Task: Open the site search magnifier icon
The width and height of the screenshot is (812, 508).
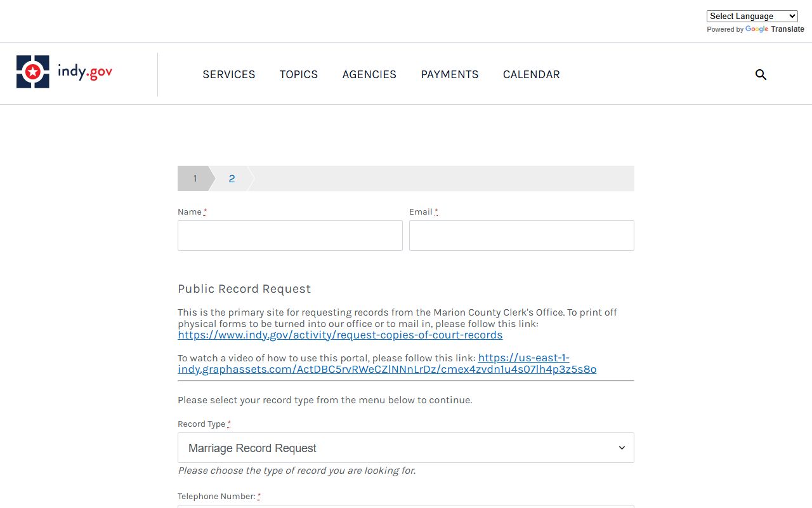Action: click(761, 75)
